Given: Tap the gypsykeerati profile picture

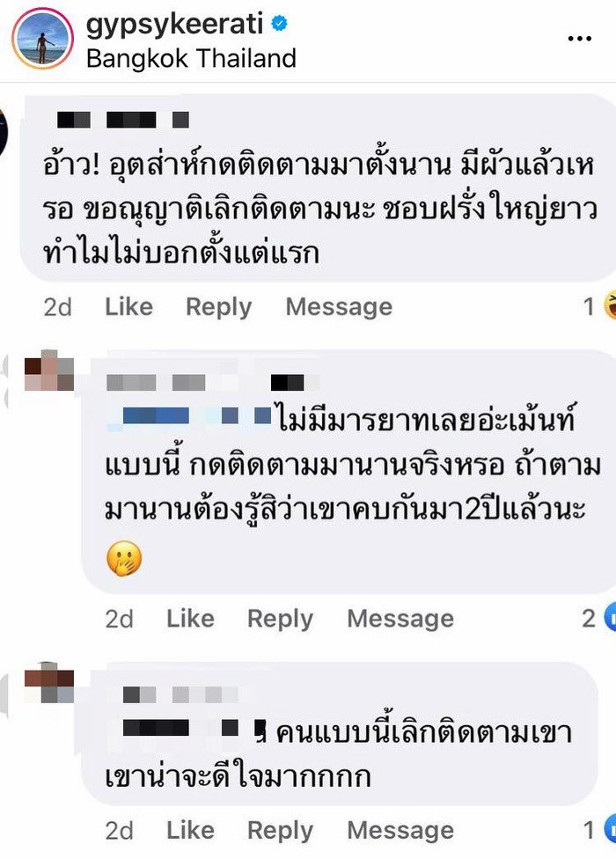Looking at the screenshot, I should pos(43,39).
